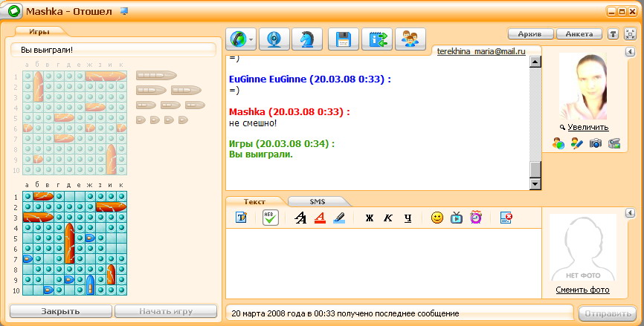644x326 pixels.
Task: Click blue ship at row 7 column а
Action: point(28,258)
